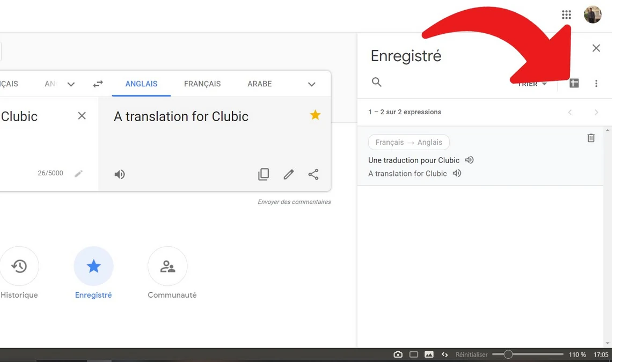
Task: Click the Français → Anglais language chip
Action: click(x=409, y=142)
